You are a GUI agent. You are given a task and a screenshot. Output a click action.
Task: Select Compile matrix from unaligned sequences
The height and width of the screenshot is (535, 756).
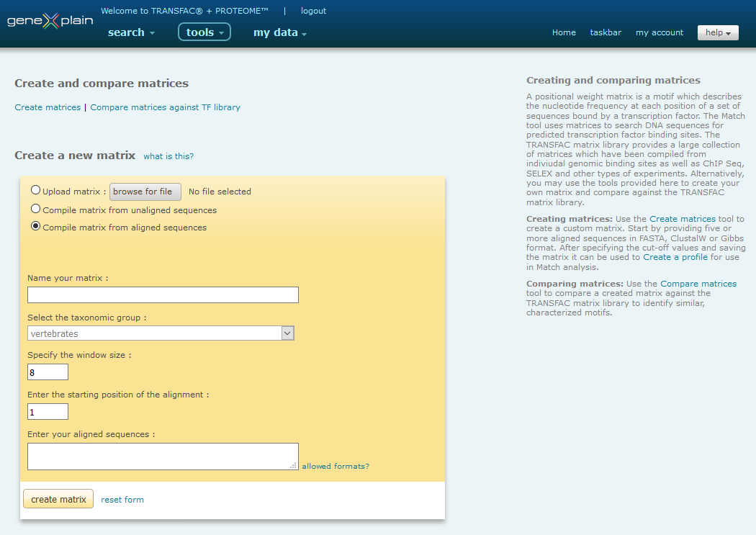tap(36, 209)
